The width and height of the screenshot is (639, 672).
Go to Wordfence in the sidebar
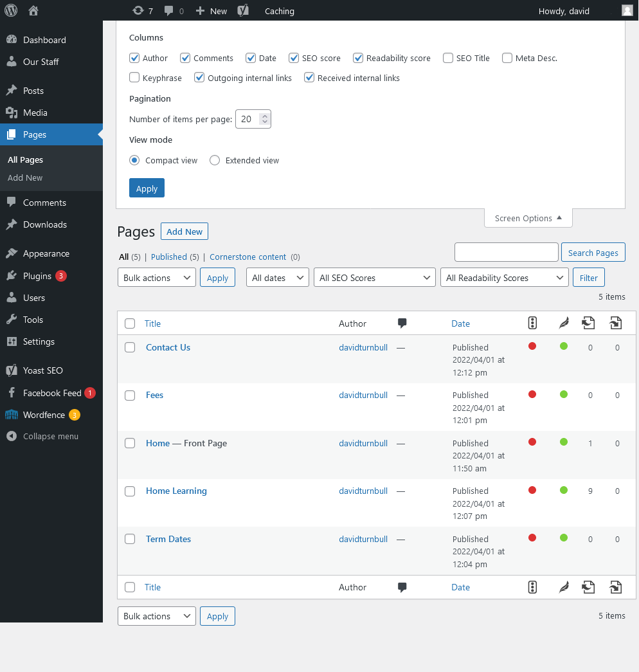click(x=44, y=415)
